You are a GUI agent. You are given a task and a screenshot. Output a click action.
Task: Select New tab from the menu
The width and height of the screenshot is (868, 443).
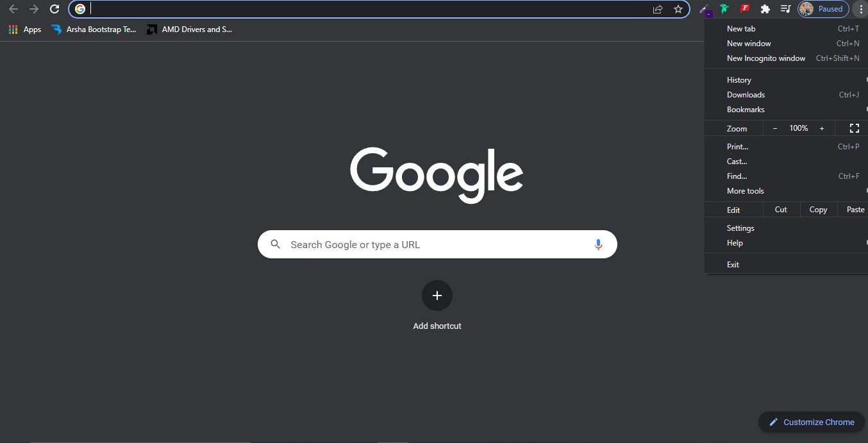point(786,29)
